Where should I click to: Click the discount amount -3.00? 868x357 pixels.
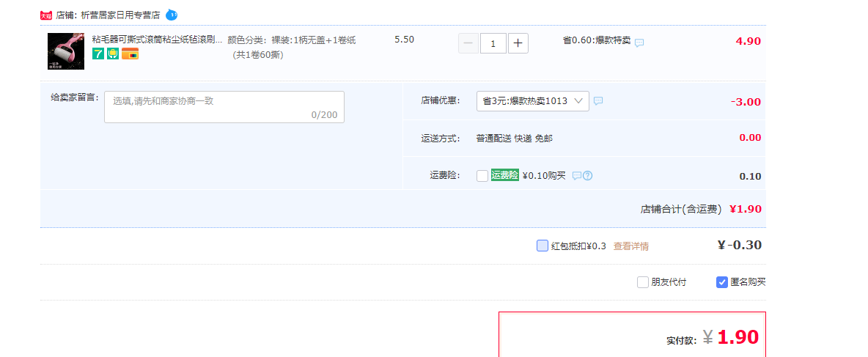pos(746,102)
